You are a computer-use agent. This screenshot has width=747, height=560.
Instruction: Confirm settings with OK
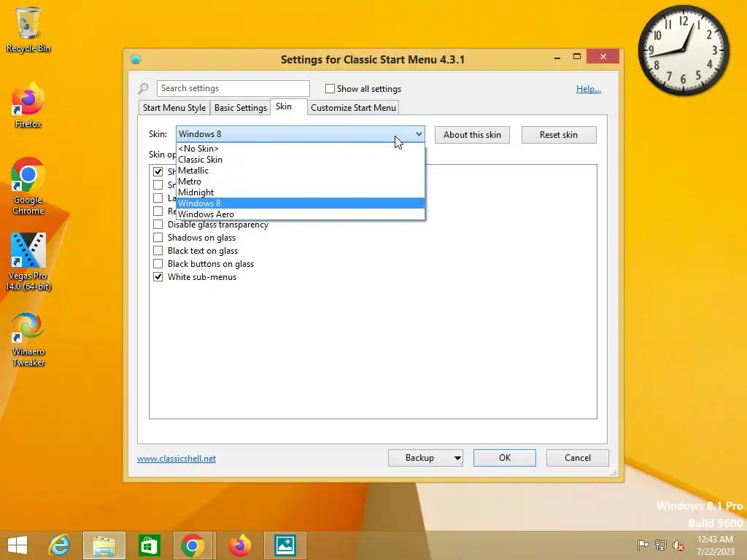[x=505, y=458]
